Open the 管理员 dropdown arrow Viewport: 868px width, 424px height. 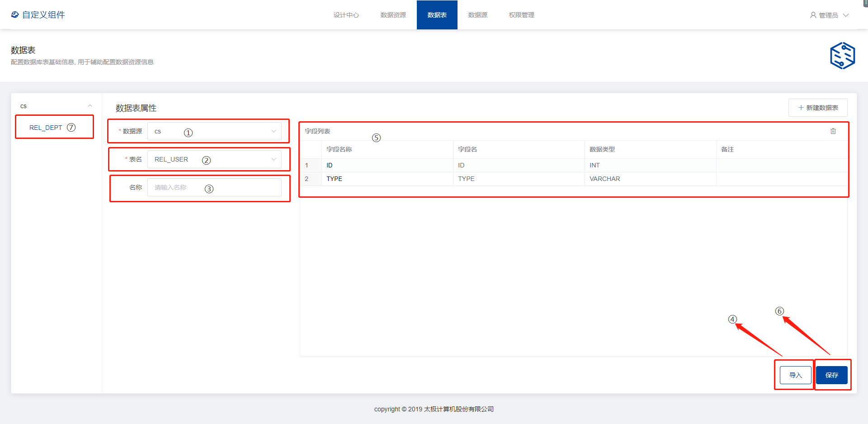846,15
